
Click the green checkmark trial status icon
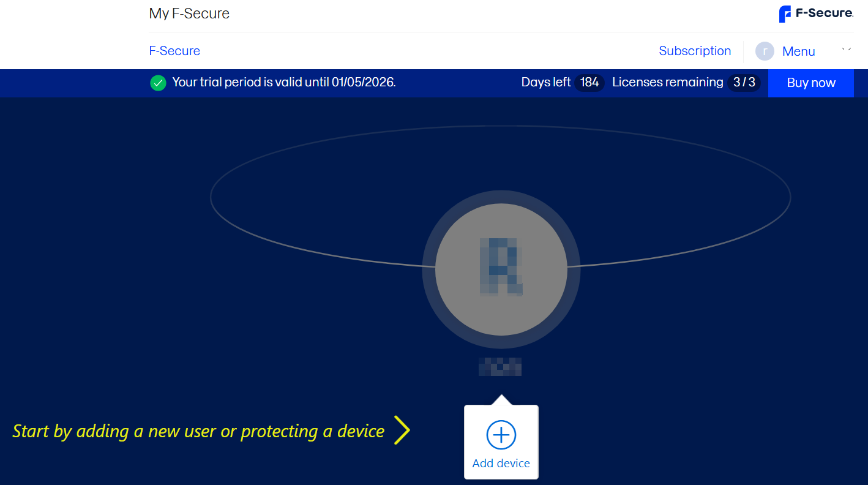coord(158,83)
